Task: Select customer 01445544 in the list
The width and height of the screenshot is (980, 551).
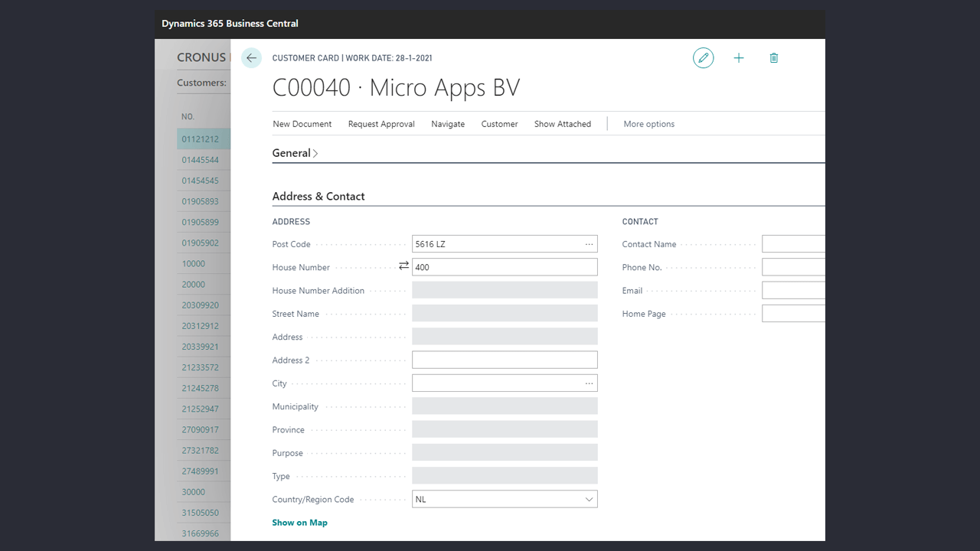Action: click(x=201, y=160)
